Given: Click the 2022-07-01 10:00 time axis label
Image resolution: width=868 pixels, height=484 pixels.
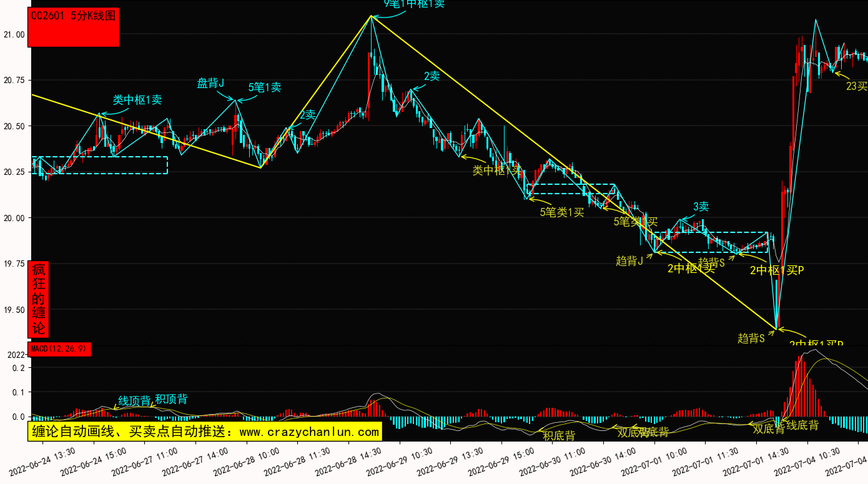Looking at the screenshot, I should [655, 461].
